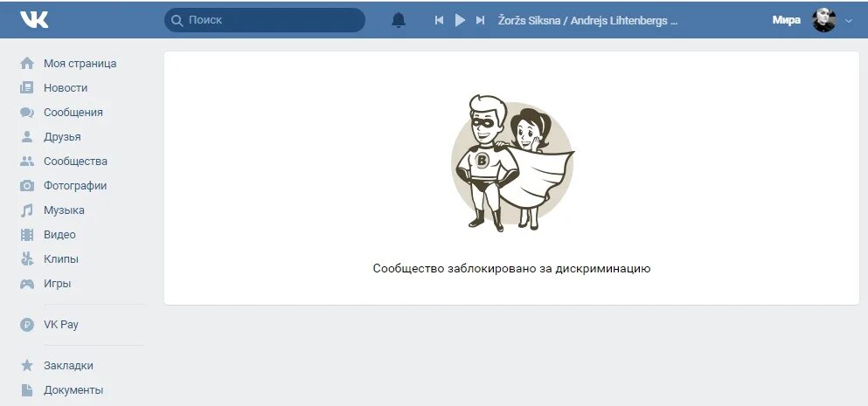Viewport: 868px width, 406px height.
Task: Click the Музыка note icon
Action: click(x=27, y=210)
